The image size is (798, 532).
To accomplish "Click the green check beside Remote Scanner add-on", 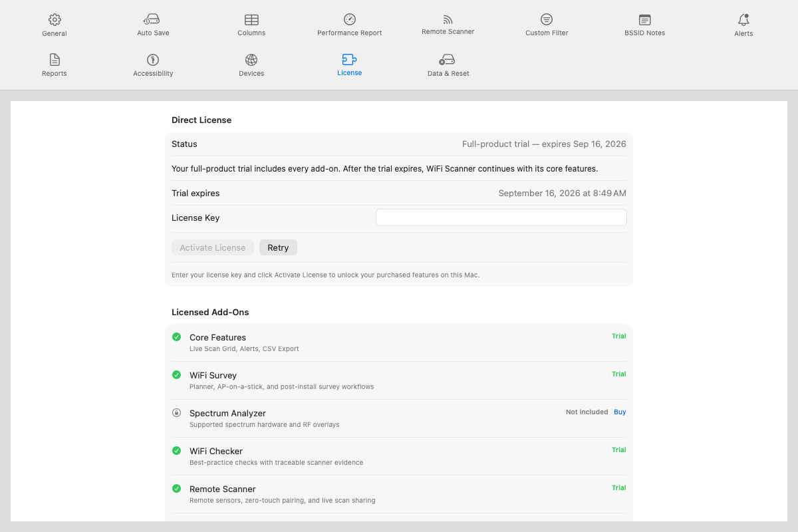I will pyautogui.click(x=176, y=489).
